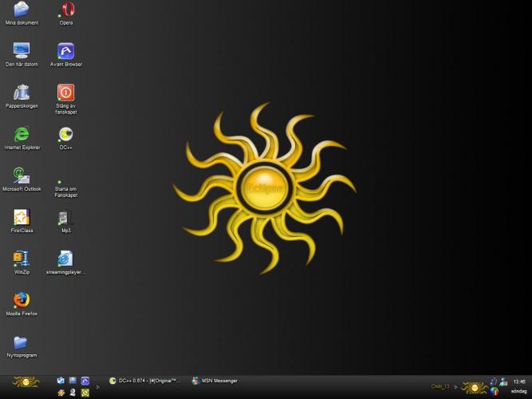Screen dimensions: 532x399
Task: Switch to MSN Messenger taskbar window
Action: pos(215,381)
